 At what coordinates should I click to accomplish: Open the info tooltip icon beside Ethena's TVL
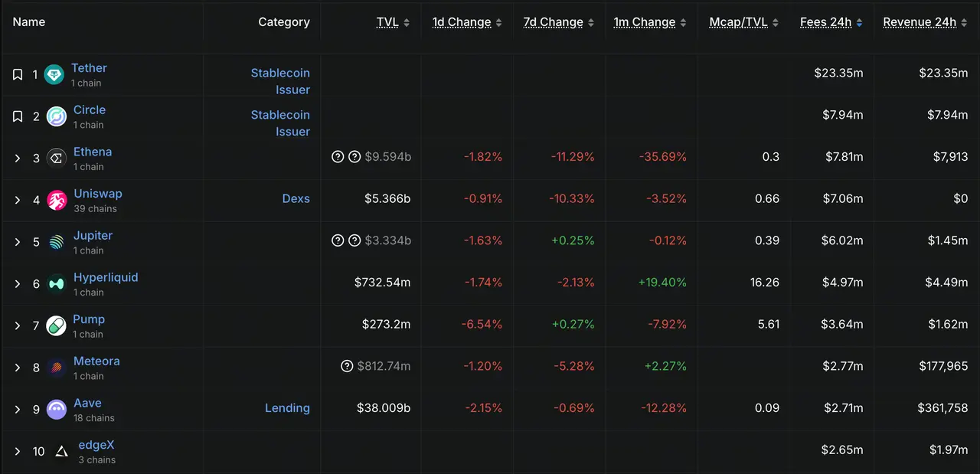point(338,156)
